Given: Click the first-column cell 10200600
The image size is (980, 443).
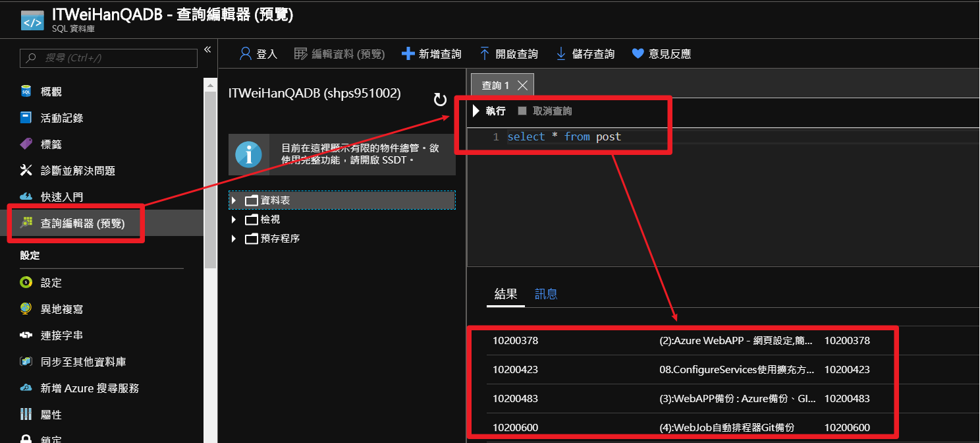Looking at the screenshot, I should click(515, 428).
